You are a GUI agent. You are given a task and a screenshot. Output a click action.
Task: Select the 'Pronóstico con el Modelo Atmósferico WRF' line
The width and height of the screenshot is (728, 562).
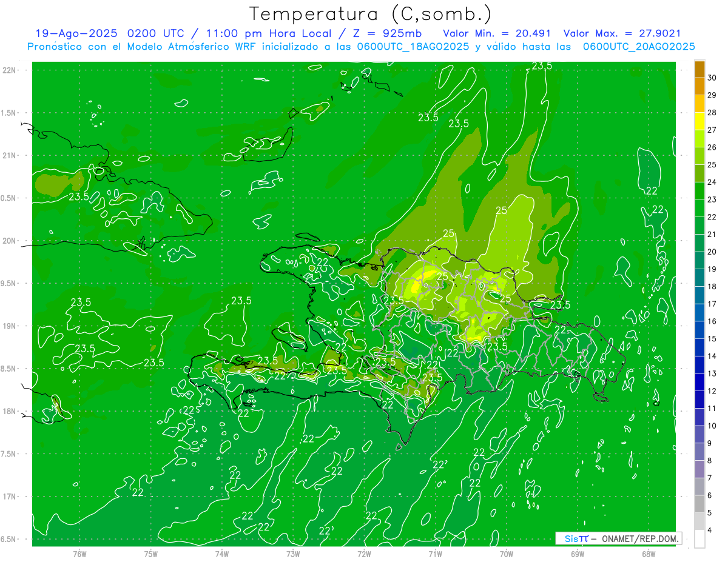(143, 47)
